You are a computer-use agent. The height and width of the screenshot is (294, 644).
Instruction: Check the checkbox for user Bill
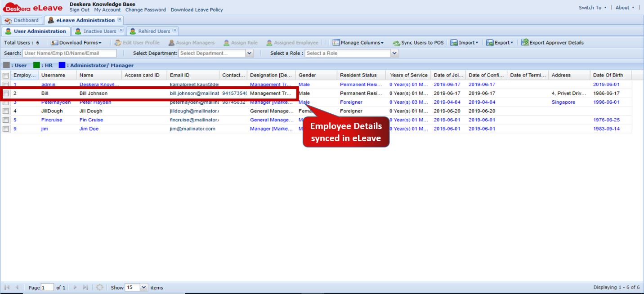point(6,93)
